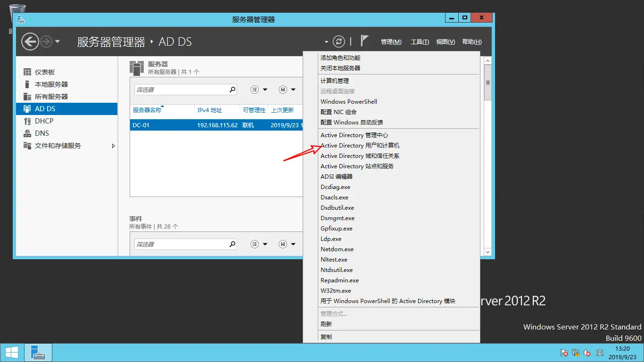Click the events filter input field
The height and width of the screenshot is (362, 644).
pos(181,245)
